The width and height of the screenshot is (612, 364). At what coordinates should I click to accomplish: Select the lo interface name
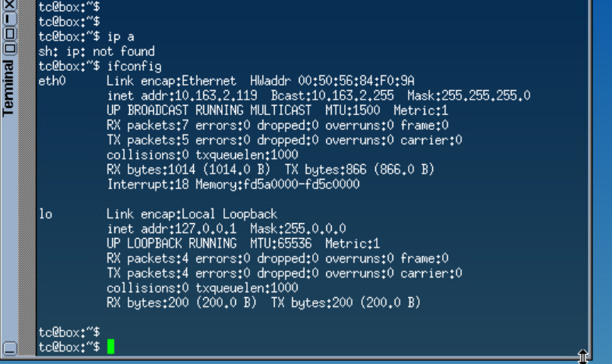point(45,214)
